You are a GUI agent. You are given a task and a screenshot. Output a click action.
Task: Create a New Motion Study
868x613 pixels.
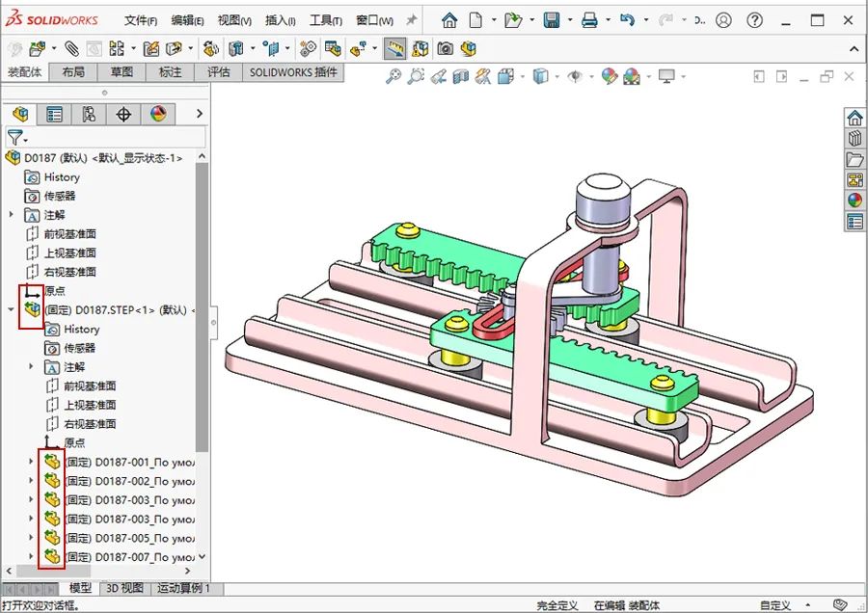click(x=308, y=49)
